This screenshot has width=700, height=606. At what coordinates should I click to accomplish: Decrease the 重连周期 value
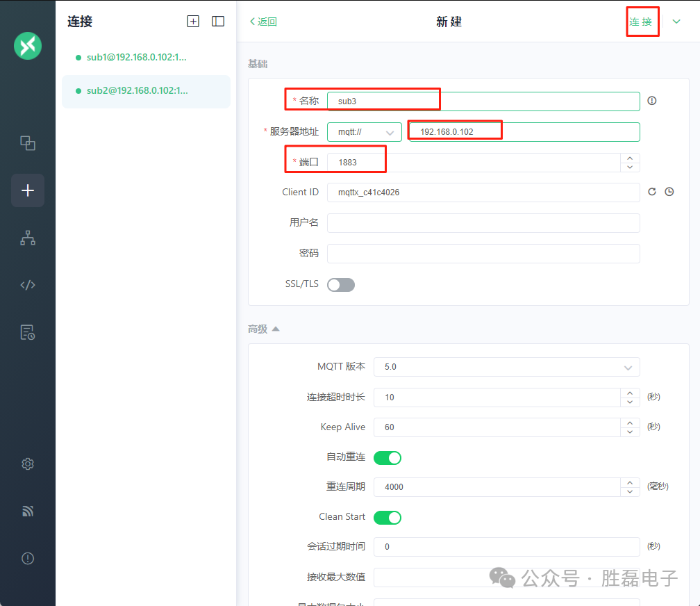[x=630, y=491]
